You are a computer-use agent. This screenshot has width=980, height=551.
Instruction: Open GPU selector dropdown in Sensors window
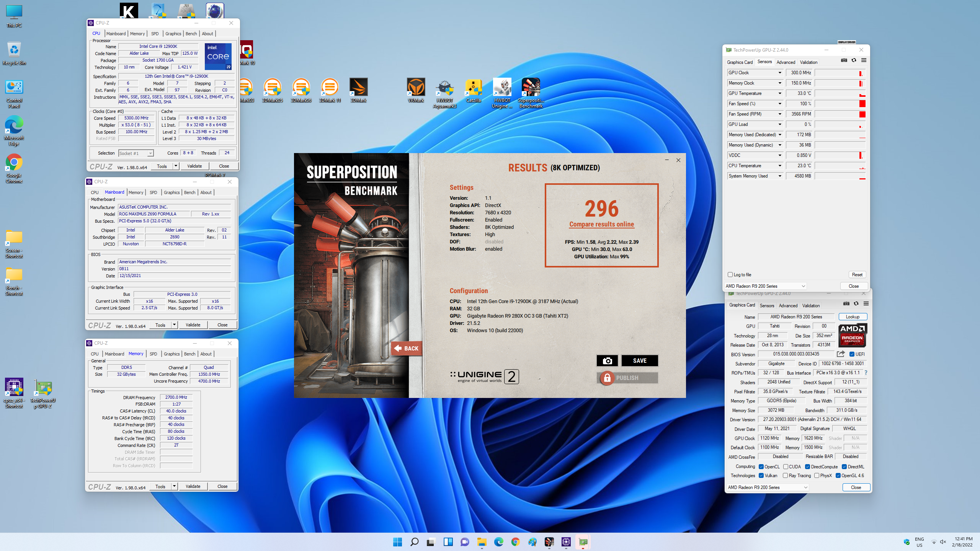[766, 286]
